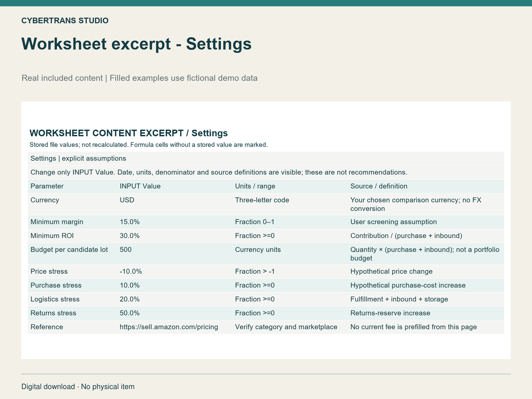
Task: Click the 'Real included content' subtitle line
Action: 139,78
